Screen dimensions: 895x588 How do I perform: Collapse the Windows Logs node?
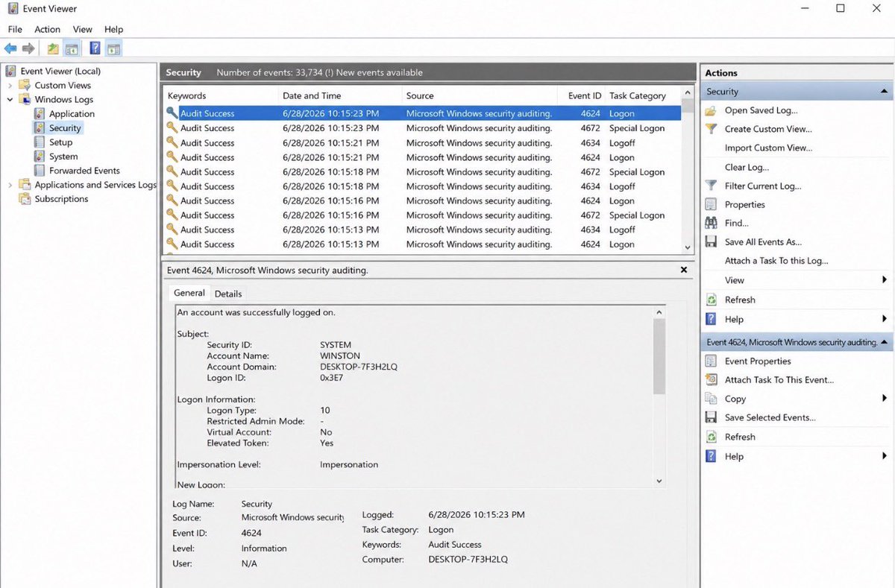tap(10, 100)
